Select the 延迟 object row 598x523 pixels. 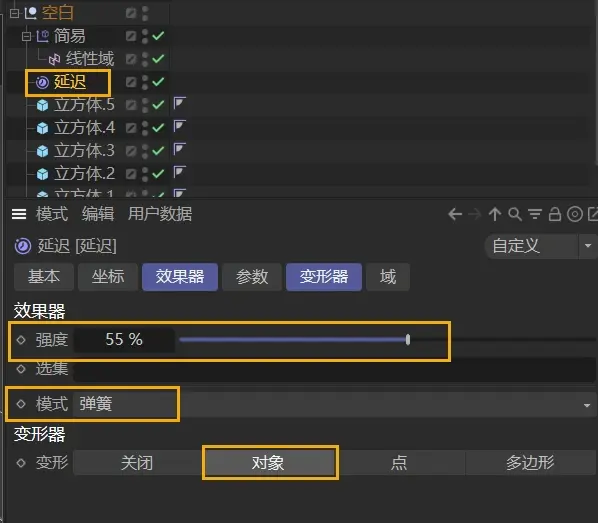[x=70, y=82]
